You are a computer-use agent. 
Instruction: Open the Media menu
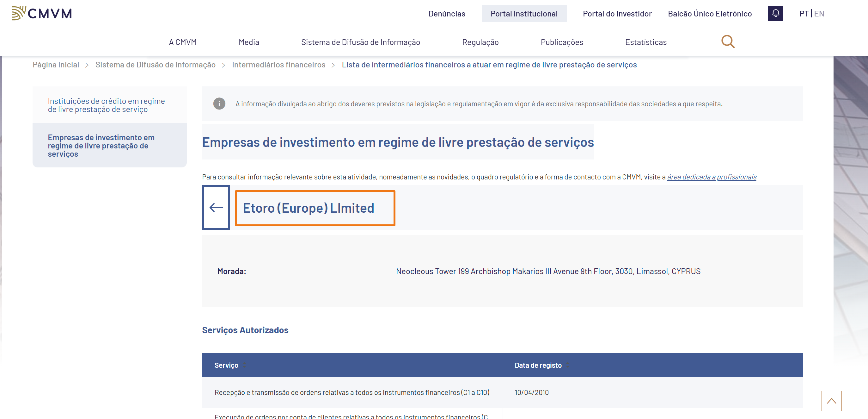(249, 42)
